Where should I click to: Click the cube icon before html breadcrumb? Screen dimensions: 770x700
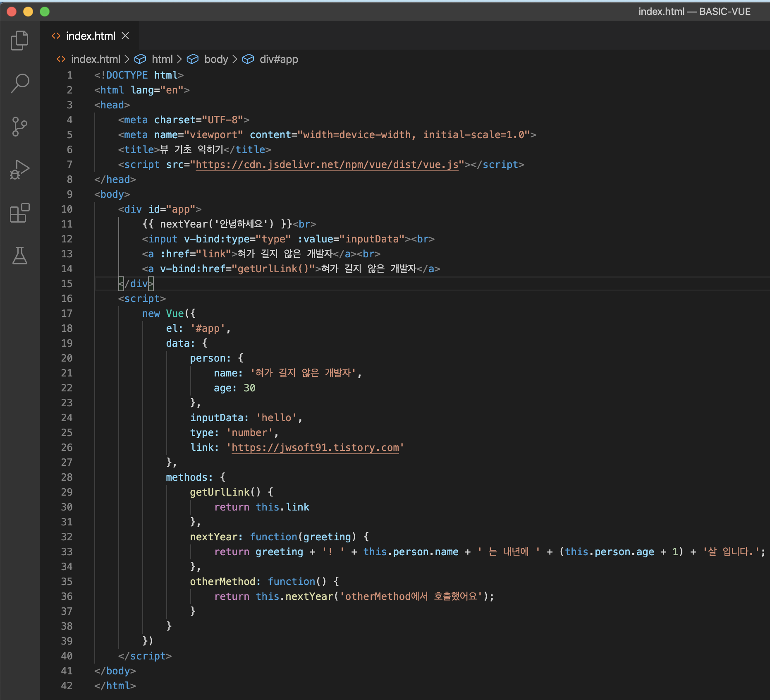140,59
